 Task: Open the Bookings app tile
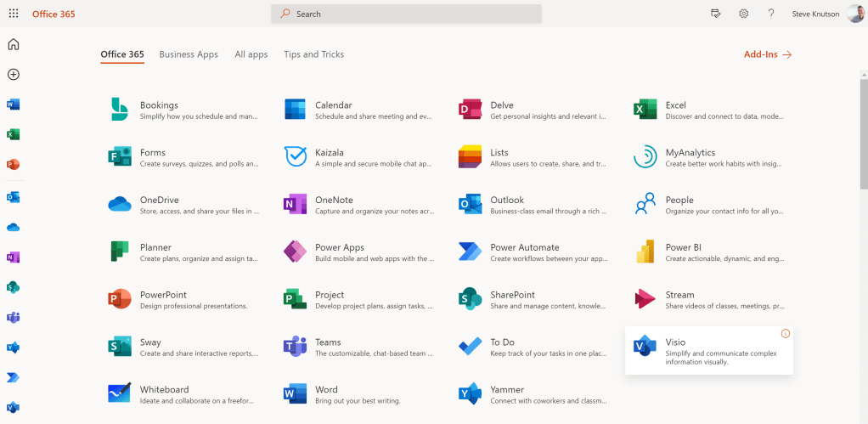pos(119,110)
